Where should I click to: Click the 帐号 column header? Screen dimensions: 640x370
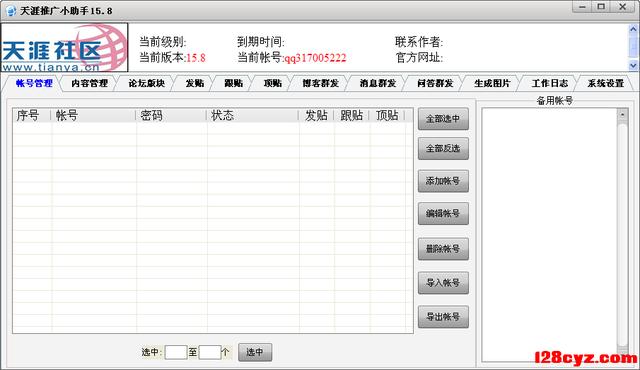click(93, 115)
